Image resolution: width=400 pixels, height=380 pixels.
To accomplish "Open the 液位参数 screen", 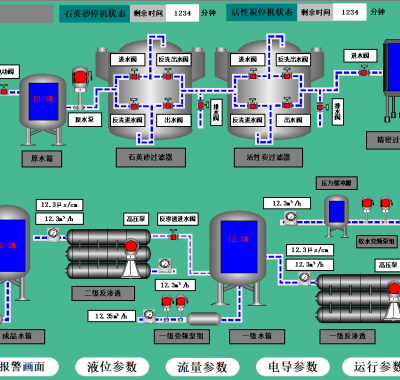I will pyautogui.click(x=112, y=367).
